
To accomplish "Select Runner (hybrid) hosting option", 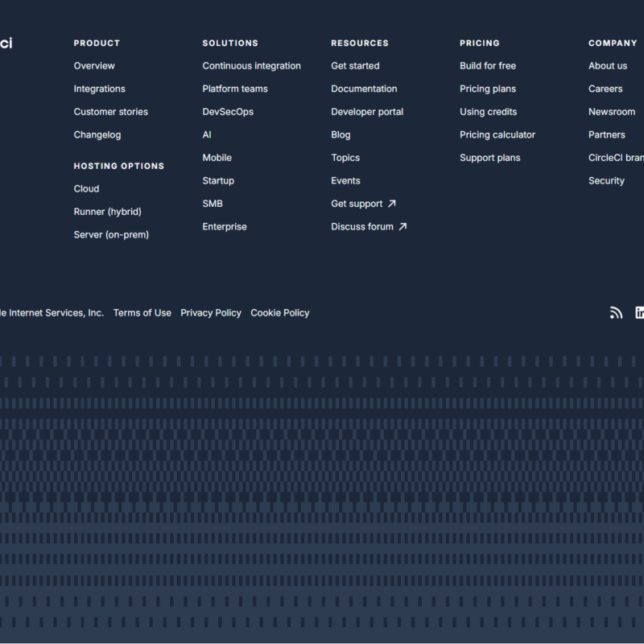I will pos(107,212).
